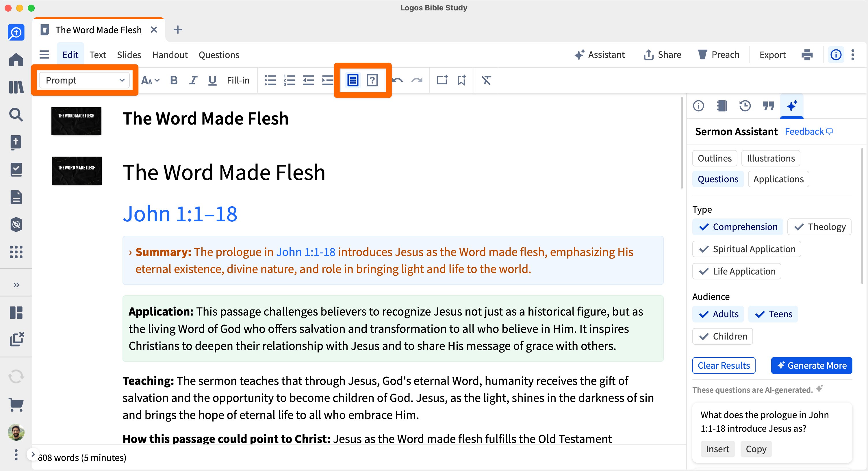Click the print icon
Image resolution: width=868 pixels, height=471 pixels.
tap(807, 54)
